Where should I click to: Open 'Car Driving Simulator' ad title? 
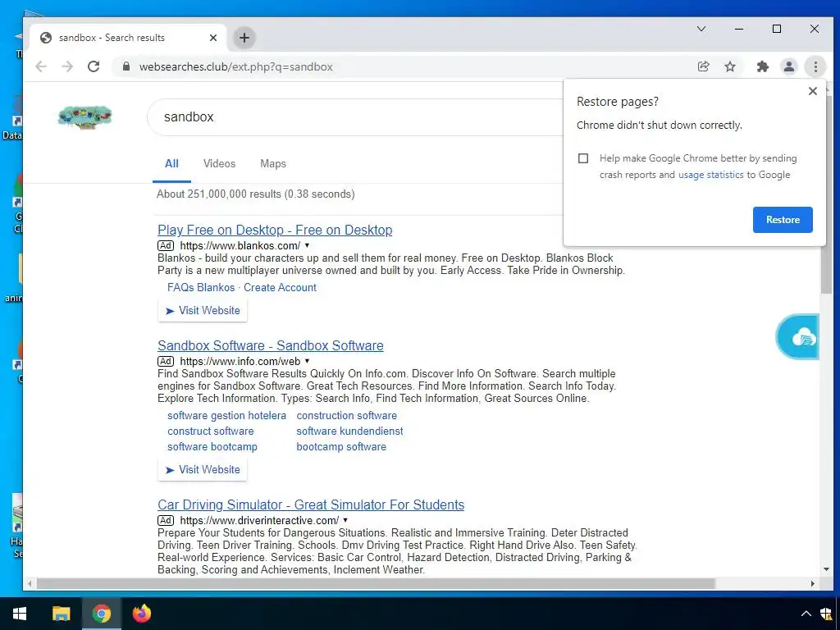pos(311,504)
